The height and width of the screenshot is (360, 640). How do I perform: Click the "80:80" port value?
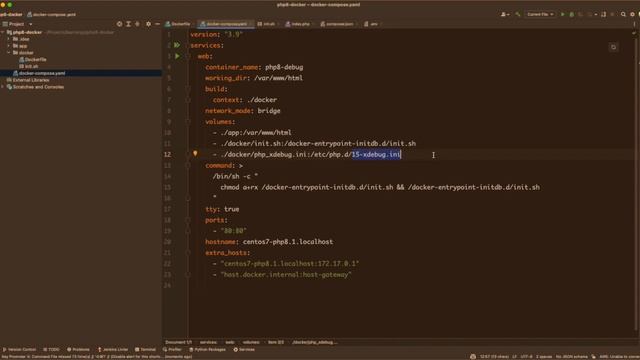233,231
